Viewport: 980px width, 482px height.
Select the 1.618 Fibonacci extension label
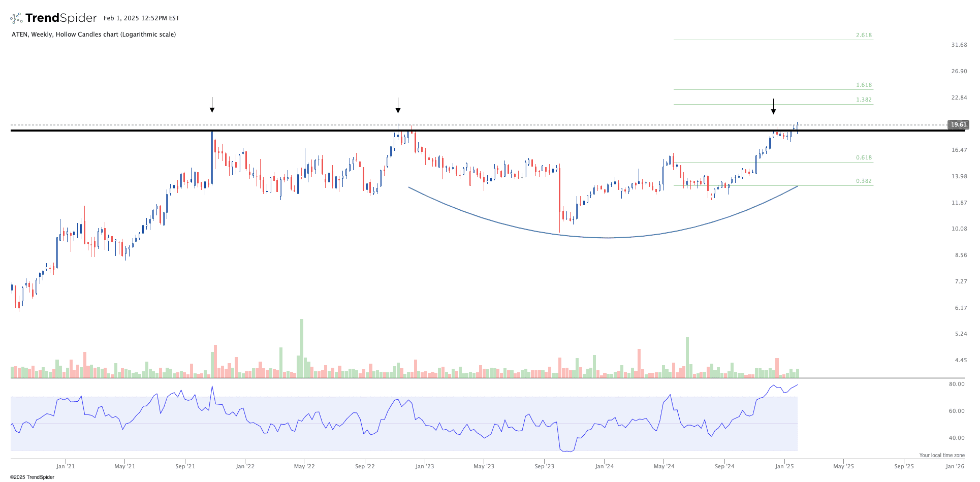(864, 85)
